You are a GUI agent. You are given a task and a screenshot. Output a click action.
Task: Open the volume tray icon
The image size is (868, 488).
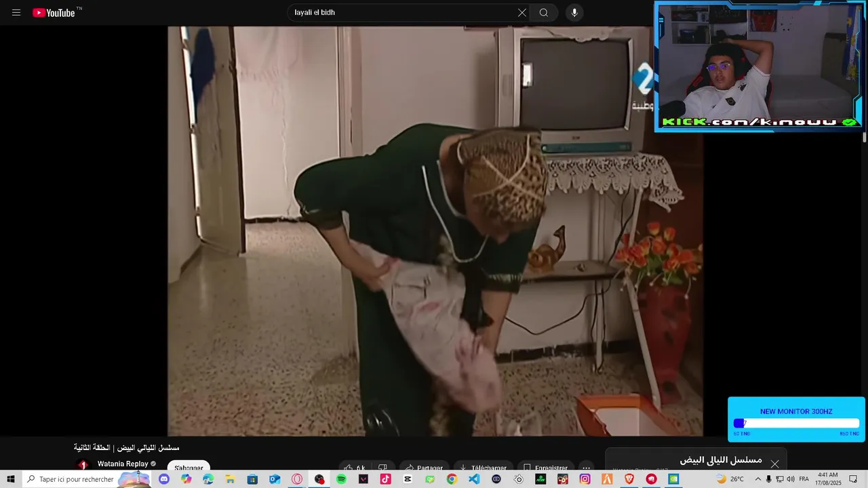(791, 479)
